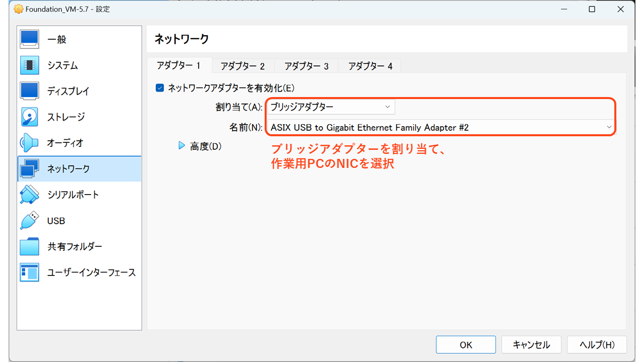644x362 pixels.
Task: Select the 一般 label in the sidebar
Action: coord(57,39)
